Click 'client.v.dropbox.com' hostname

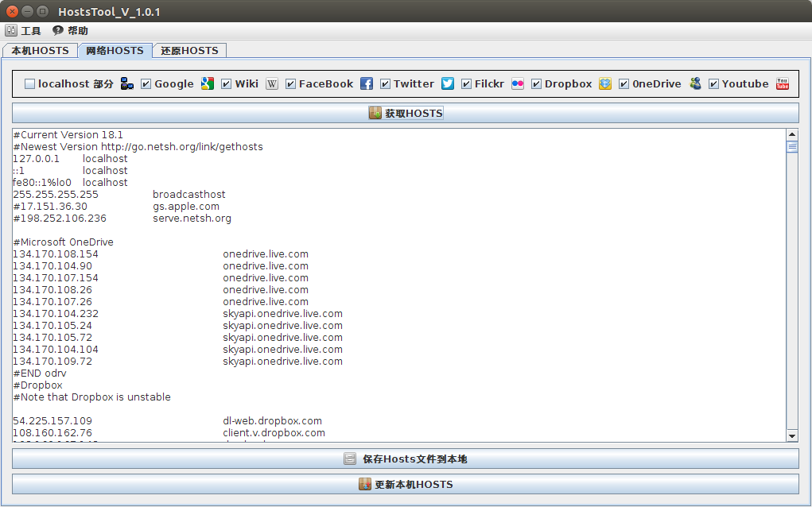coord(274,432)
